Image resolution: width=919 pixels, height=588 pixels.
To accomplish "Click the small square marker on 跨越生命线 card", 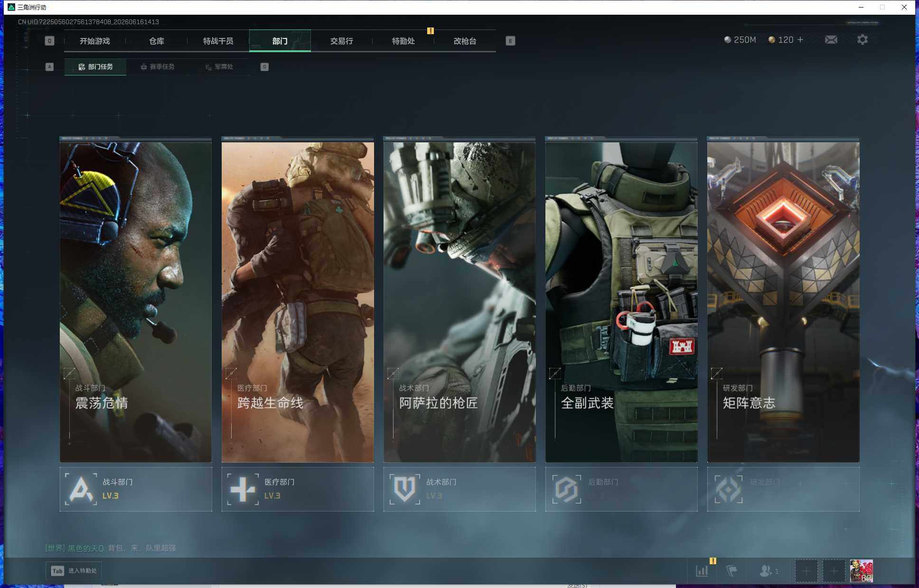I will click(x=231, y=373).
